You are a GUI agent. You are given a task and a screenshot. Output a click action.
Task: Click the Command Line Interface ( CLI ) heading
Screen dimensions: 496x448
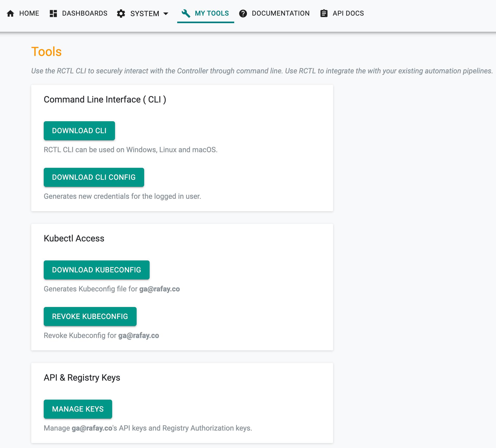(105, 99)
